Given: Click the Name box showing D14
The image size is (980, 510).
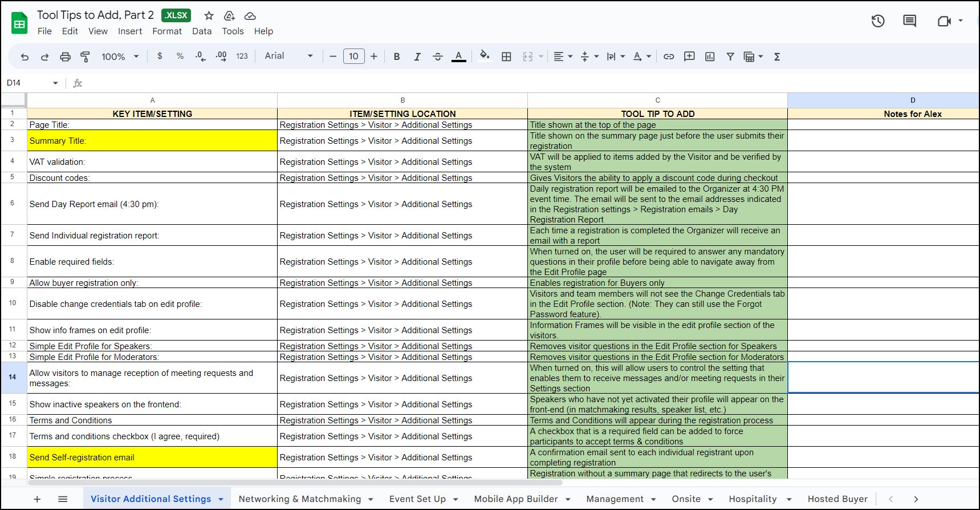Looking at the screenshot, I should [32, 83].
